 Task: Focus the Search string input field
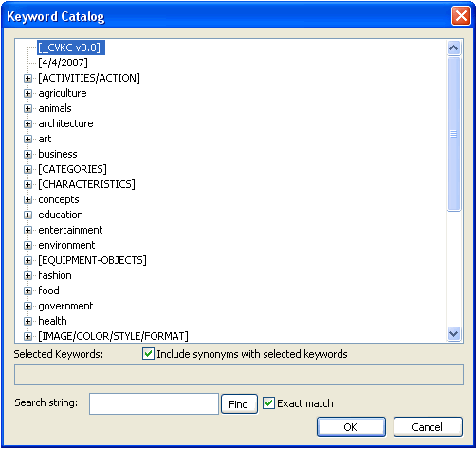coord(154,403)
